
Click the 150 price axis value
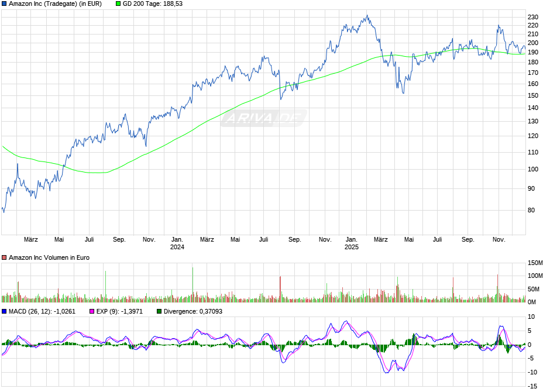tap(533, 96)
